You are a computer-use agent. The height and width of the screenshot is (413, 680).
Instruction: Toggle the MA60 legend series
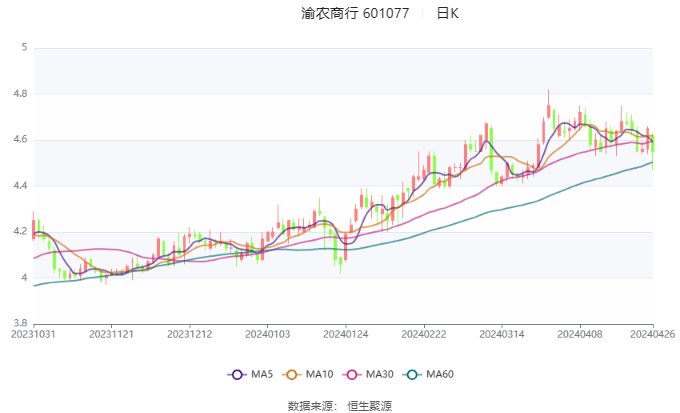pos(428,374)
